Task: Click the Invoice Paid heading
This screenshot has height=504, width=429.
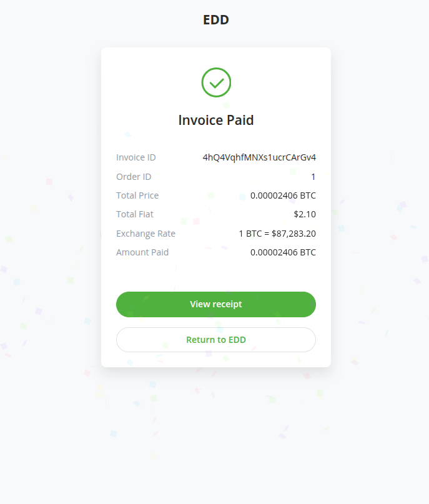Action: pyautogui.click(x=215, y=120)
